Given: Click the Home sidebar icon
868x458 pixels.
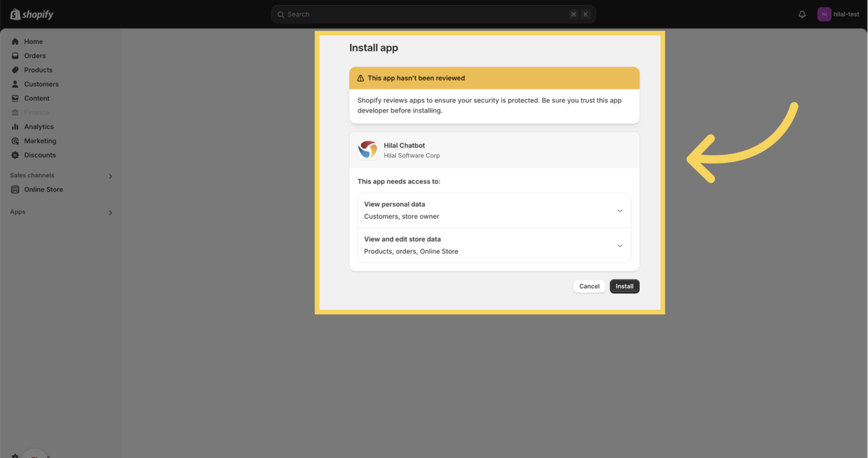Looking at the screenshot, I should click(15, 41).
